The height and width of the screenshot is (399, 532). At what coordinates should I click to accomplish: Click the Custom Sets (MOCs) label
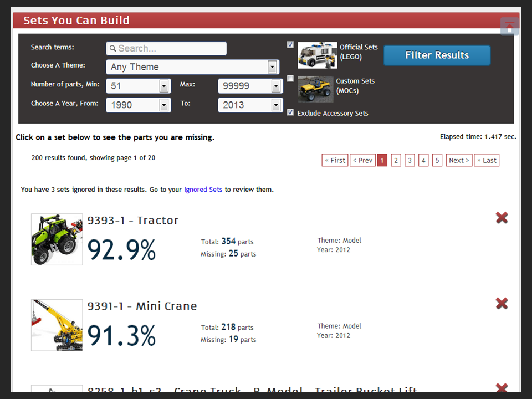tap(355, 86)
